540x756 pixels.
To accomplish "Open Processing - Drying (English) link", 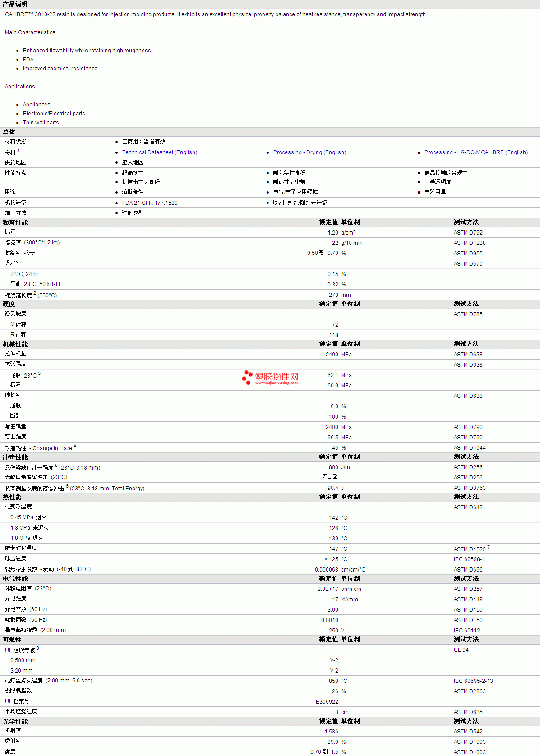I will pyautogui.click(x=309, y=152).
